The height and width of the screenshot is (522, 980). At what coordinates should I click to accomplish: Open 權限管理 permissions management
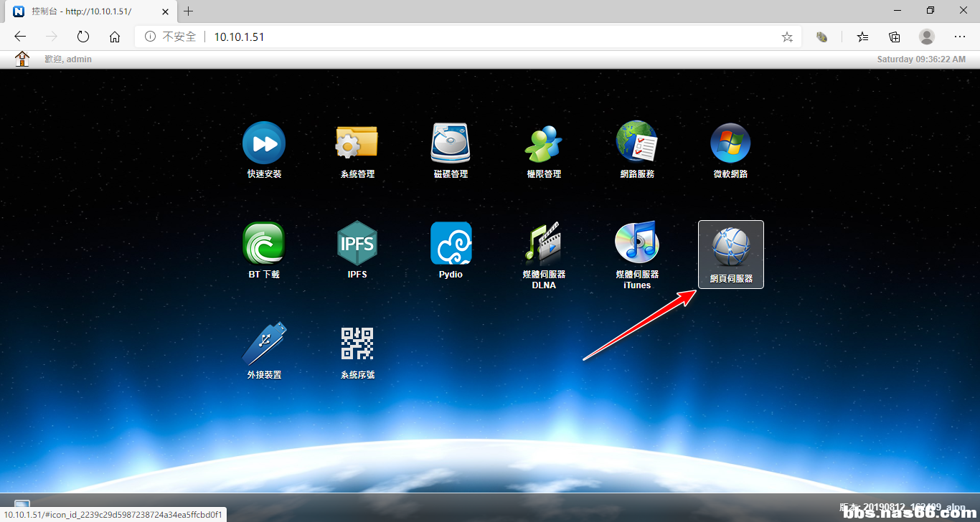click(x=544, y=150)
